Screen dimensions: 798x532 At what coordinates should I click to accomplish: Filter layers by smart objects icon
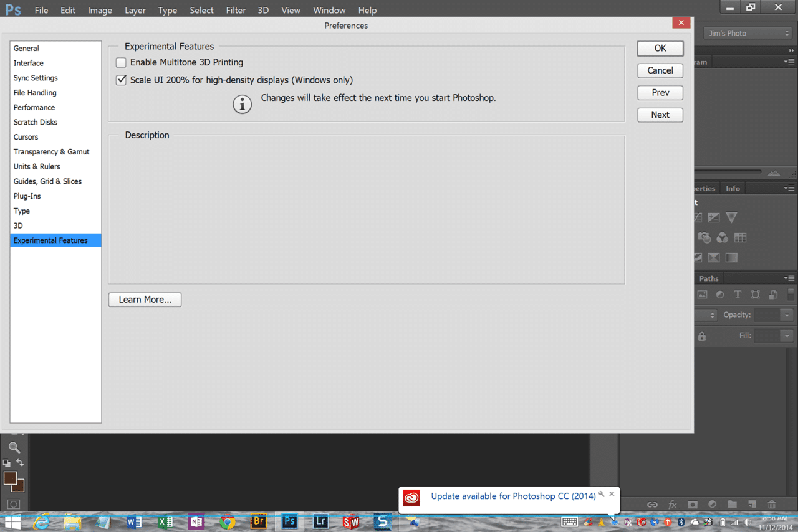tap(773, 295)
